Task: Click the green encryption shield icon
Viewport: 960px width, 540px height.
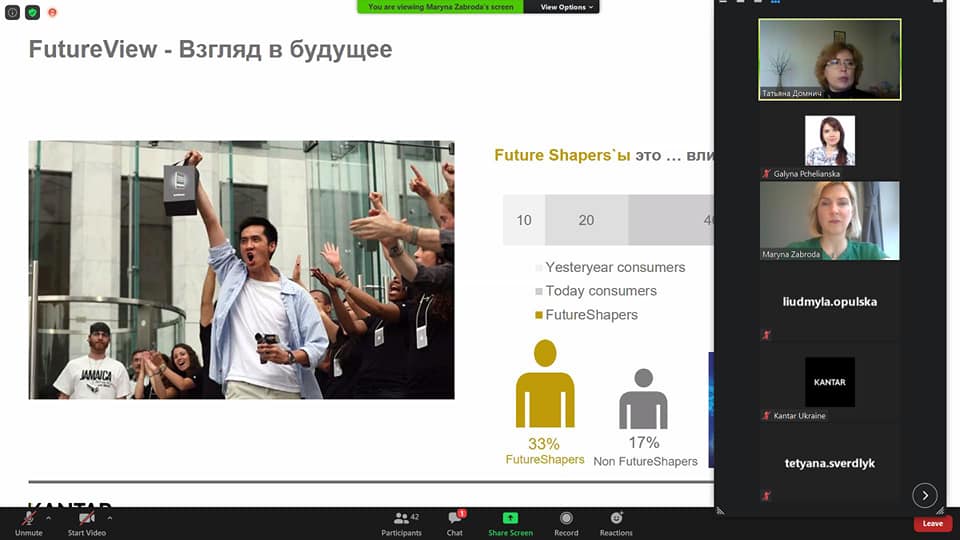Action: [32, 12]
